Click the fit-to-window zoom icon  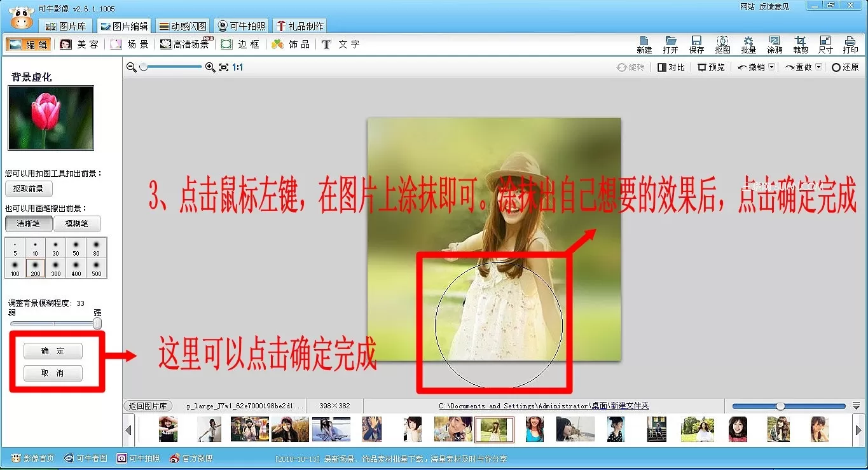tap(224, 67)
